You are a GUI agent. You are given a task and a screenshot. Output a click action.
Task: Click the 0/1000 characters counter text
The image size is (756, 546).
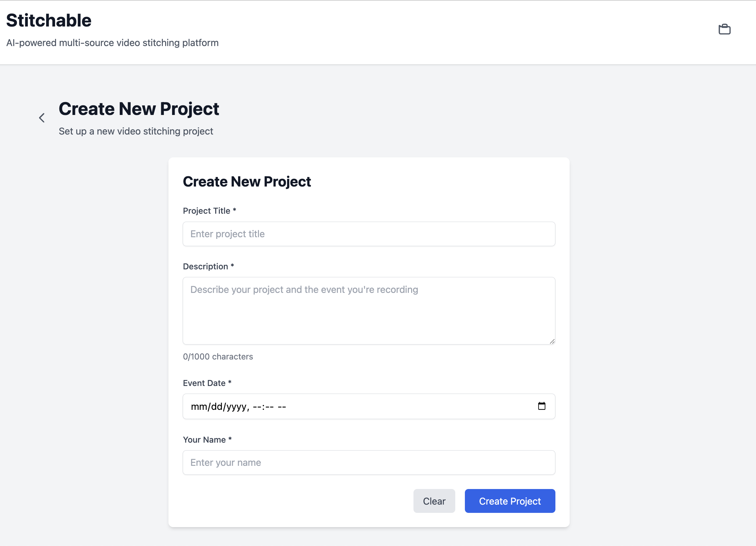(x=218, y=356)
